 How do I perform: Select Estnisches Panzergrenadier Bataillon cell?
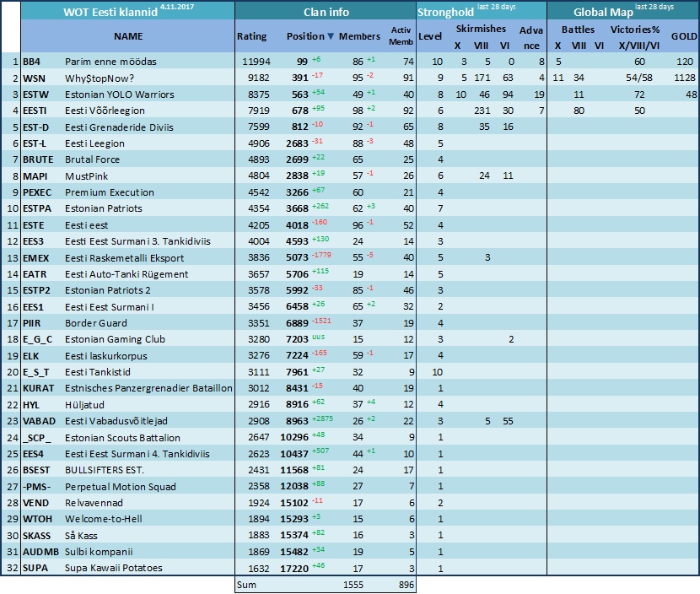(x=148, y=388)
